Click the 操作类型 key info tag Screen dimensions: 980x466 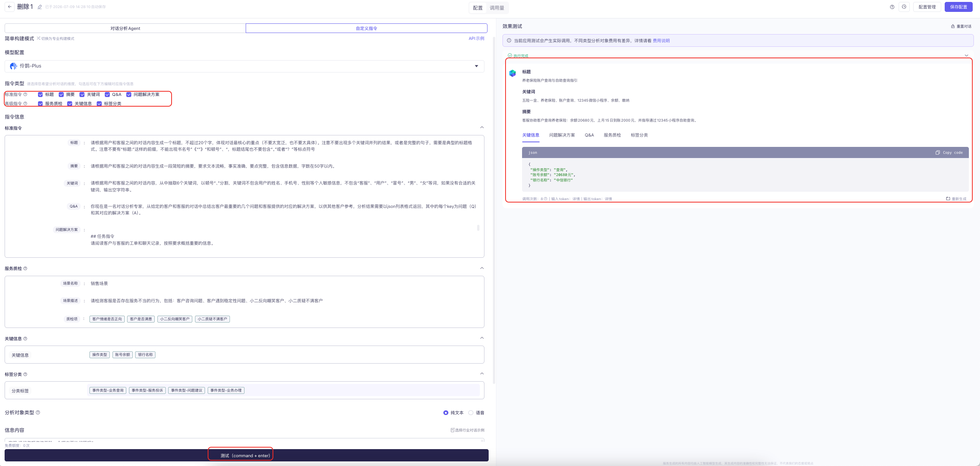99,355
